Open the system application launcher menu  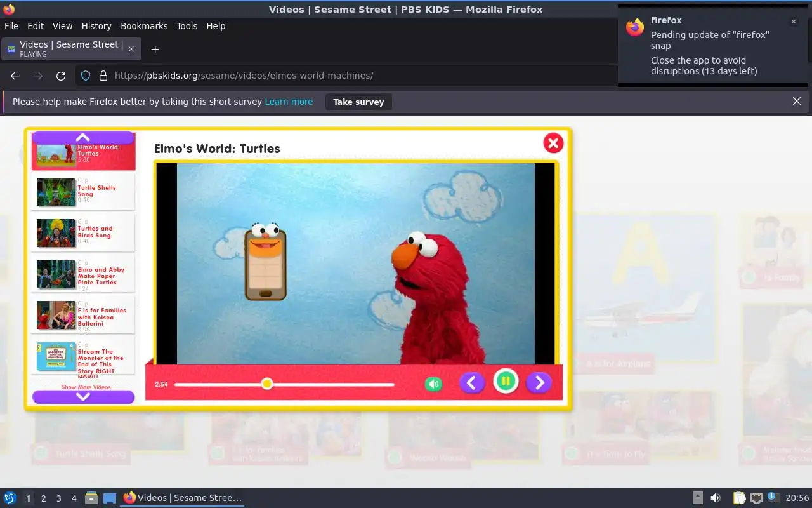10,498
